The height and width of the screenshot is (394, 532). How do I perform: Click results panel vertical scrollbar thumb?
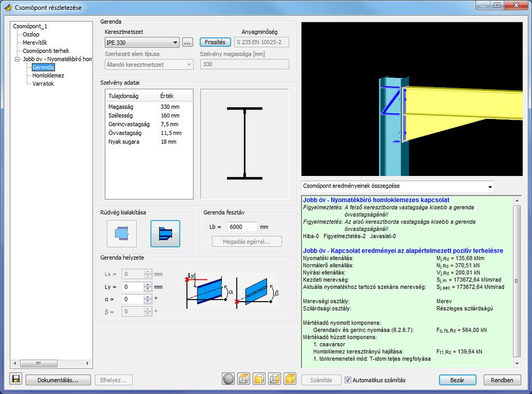tap(517, 281)
